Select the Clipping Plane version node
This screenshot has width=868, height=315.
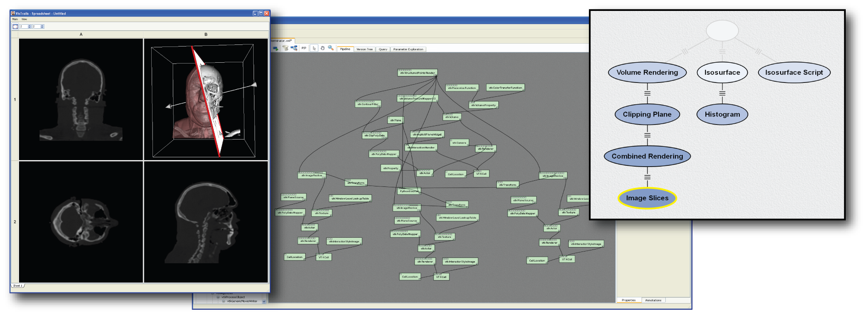point(647,114)
